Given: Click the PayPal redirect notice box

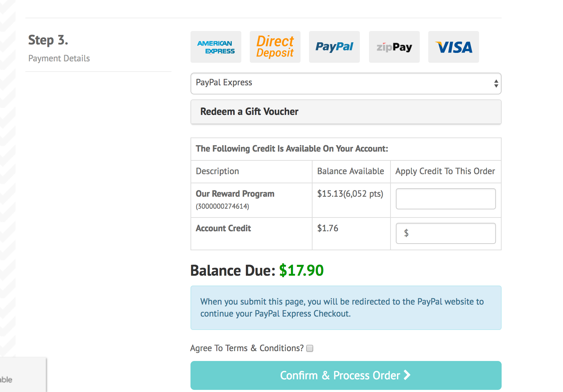Looking at the screenshot, I should coord(346,308).
